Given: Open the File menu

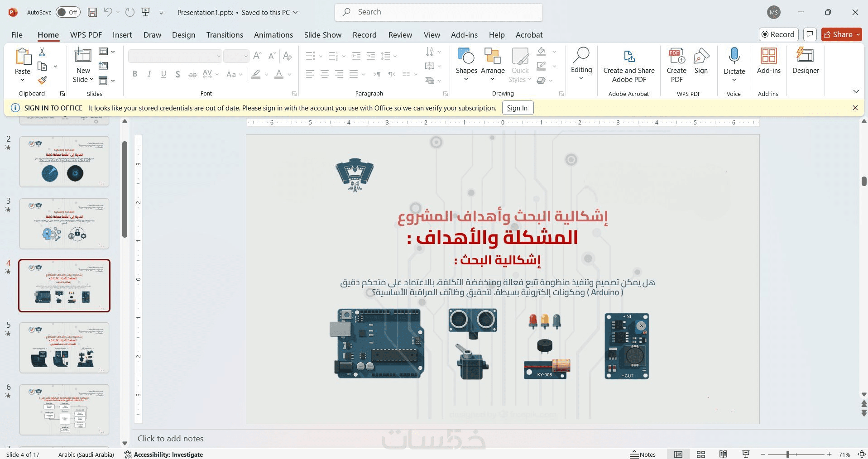Looking at the screenshot, I should [17, 35].
